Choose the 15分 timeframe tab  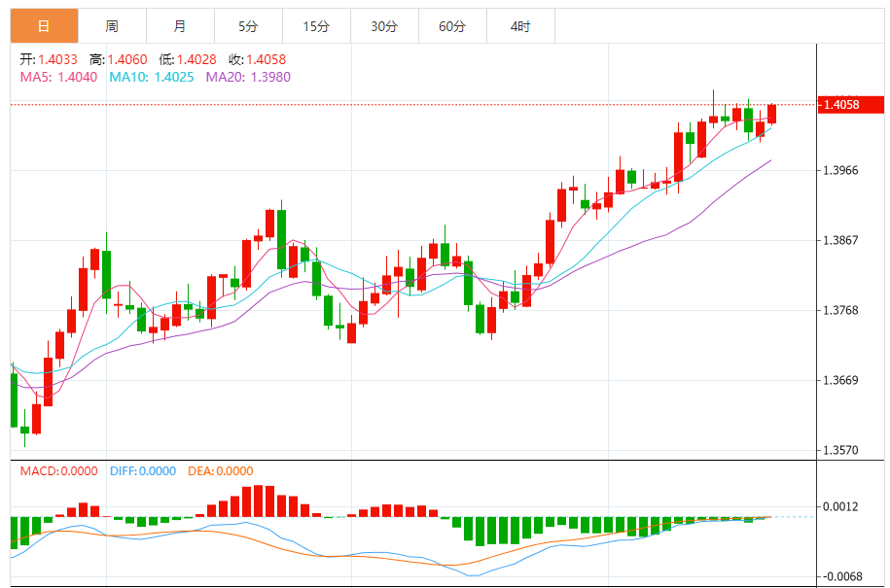[x=316, y=26]
